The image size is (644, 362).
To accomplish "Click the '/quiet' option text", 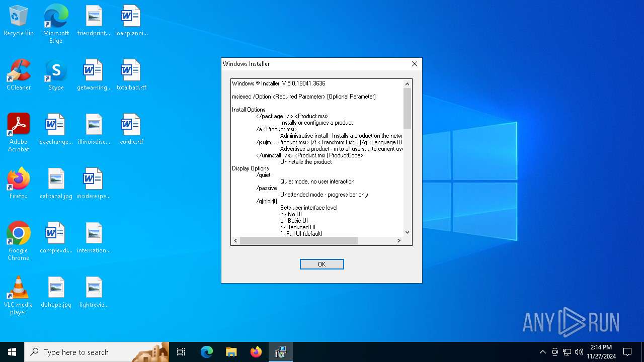I will [263, 175].
